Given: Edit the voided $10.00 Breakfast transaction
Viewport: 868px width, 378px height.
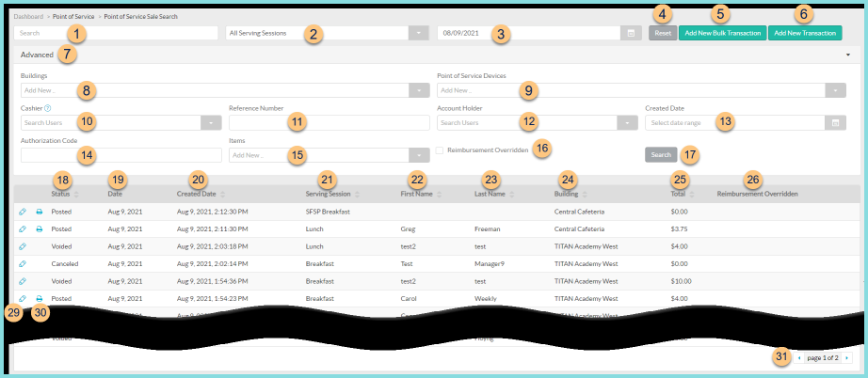Looking at the screenshot, I should coord(23,281).
